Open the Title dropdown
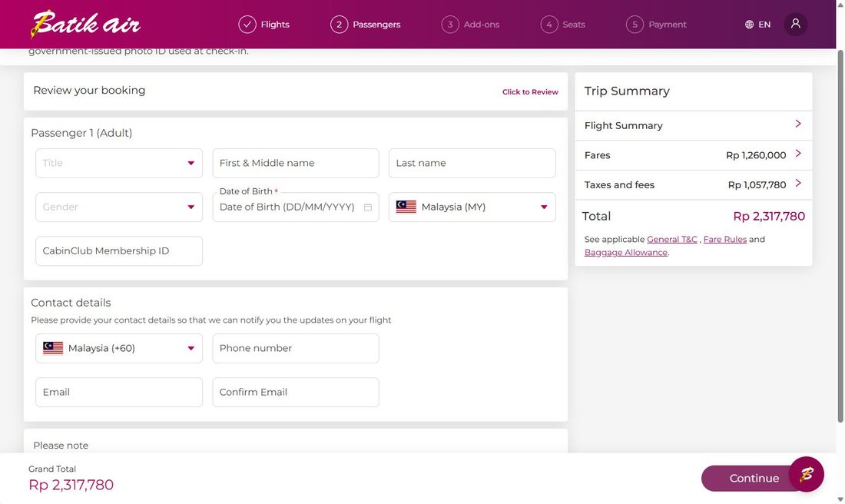The height and width of the screenshot is (504, 845). pyautogui.click(x=119, y=164)
